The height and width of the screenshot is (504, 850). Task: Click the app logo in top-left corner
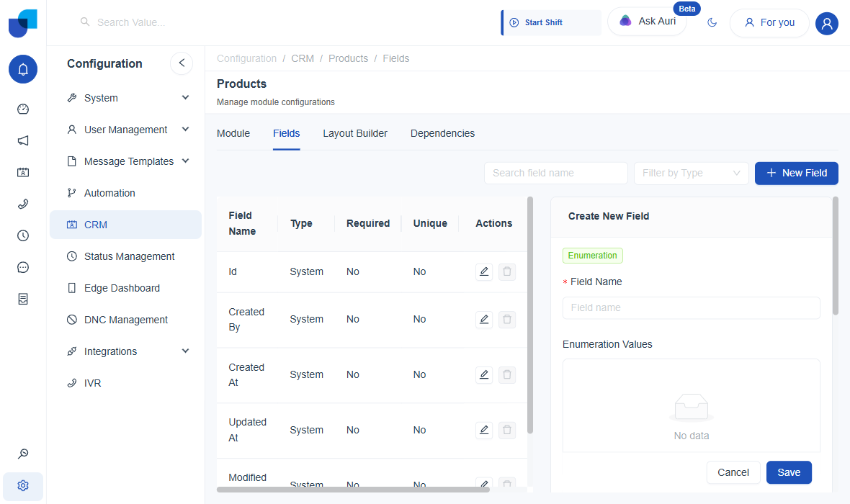(23, 23)
